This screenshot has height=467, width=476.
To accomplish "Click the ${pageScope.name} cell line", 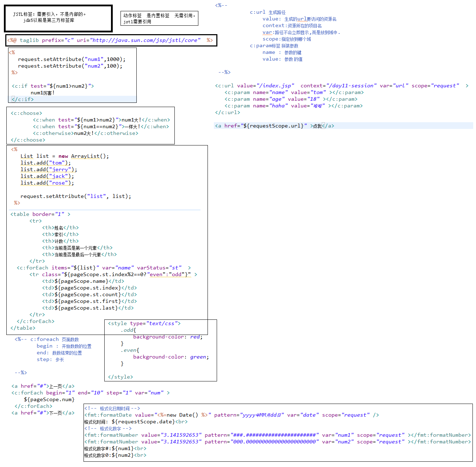I will [x=83, y=281].
